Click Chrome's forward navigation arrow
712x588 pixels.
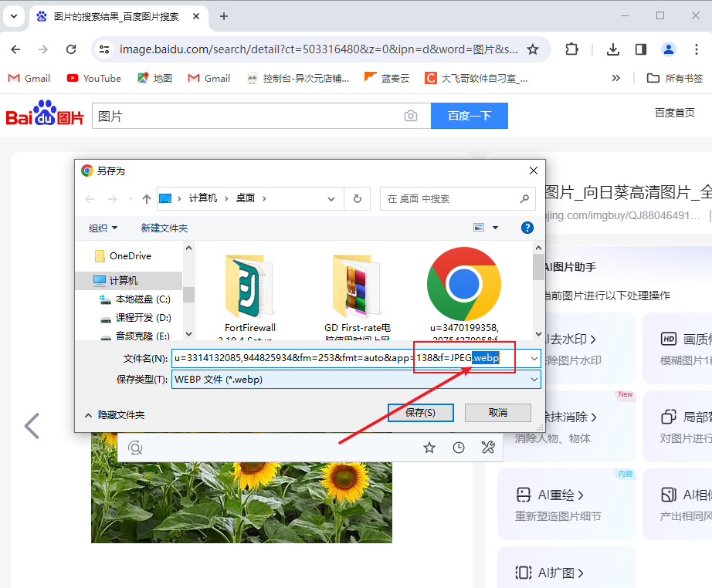point(43,49)
